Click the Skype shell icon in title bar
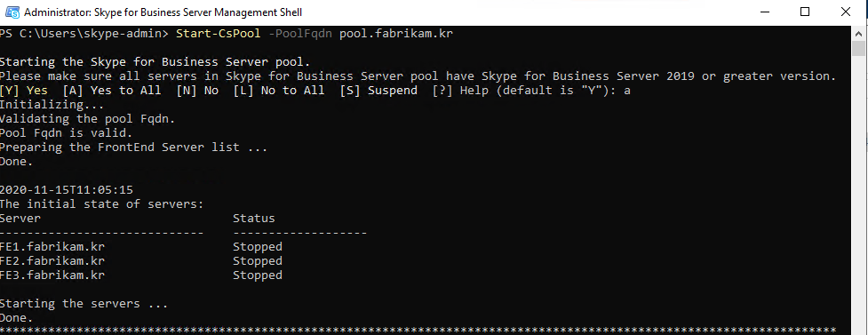The image size is (868, 335). point(12,12)
